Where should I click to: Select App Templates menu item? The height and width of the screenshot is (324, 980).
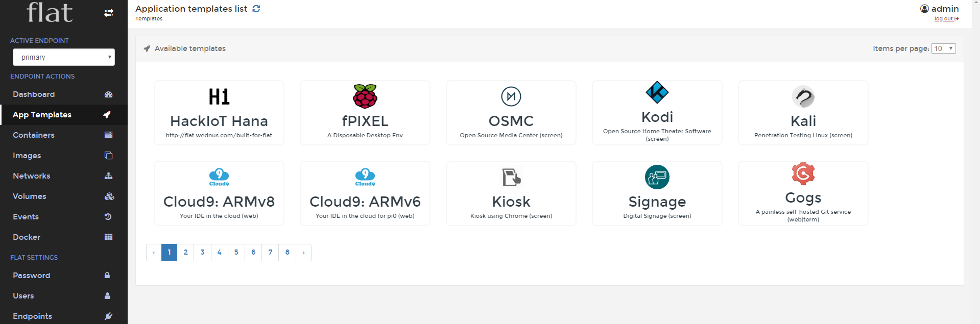coord(64,115)
